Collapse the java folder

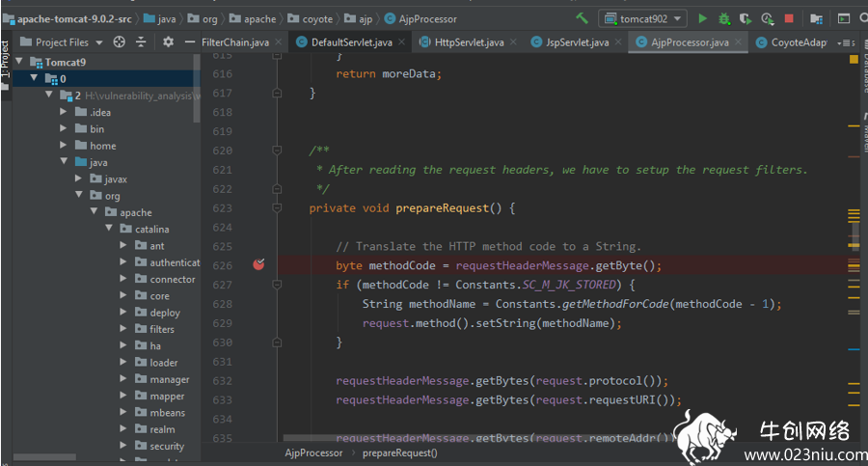click(x=64, y=161)
